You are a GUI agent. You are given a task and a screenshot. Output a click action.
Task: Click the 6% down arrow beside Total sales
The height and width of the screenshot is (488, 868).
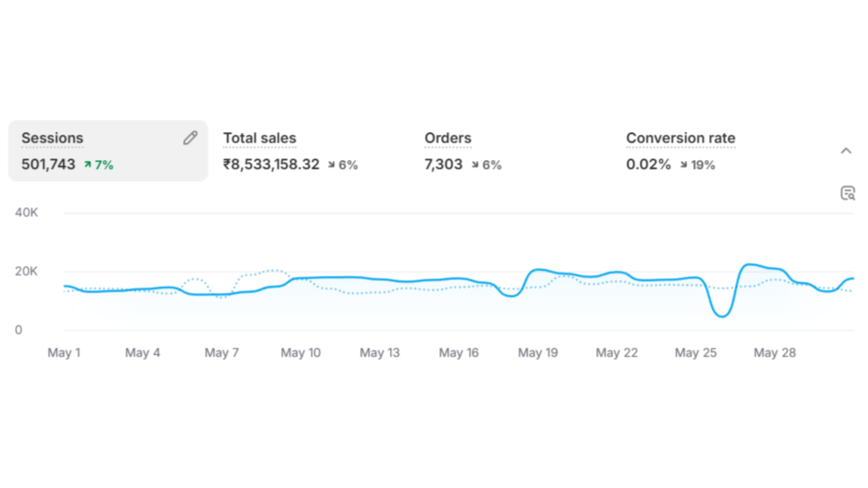pyautogui.click(x=331, y=164)
